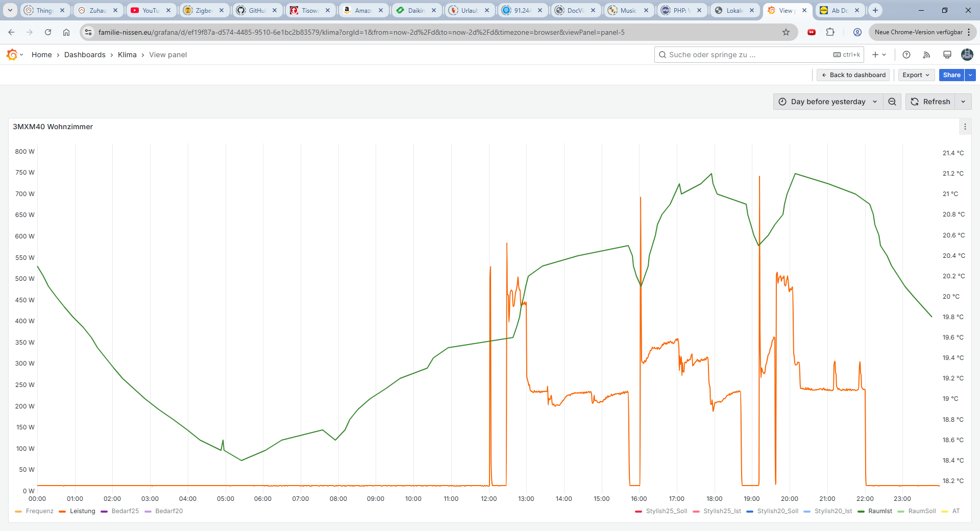Zoom out the time range
Image resolution: width=980 pixels, height=531 pixels.
click(892, 102)
